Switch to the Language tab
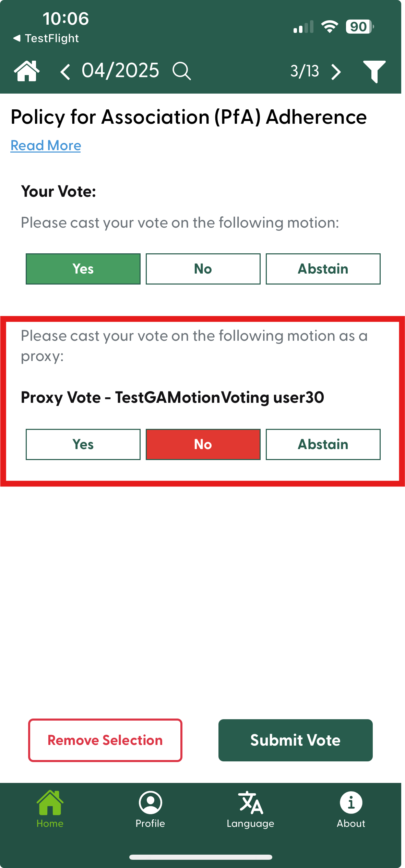The image size is (405, 868). (x=251, y=809)
